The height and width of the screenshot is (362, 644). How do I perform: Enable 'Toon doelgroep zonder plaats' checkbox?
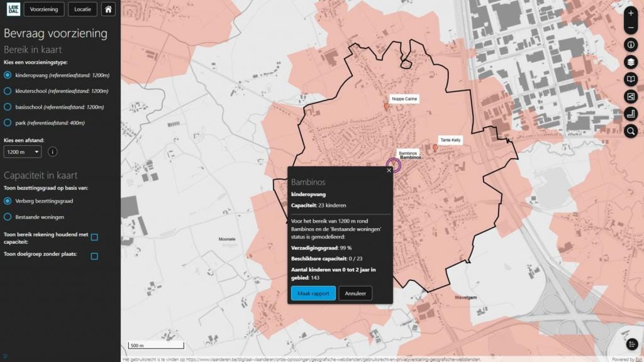[x=94, y=256]
